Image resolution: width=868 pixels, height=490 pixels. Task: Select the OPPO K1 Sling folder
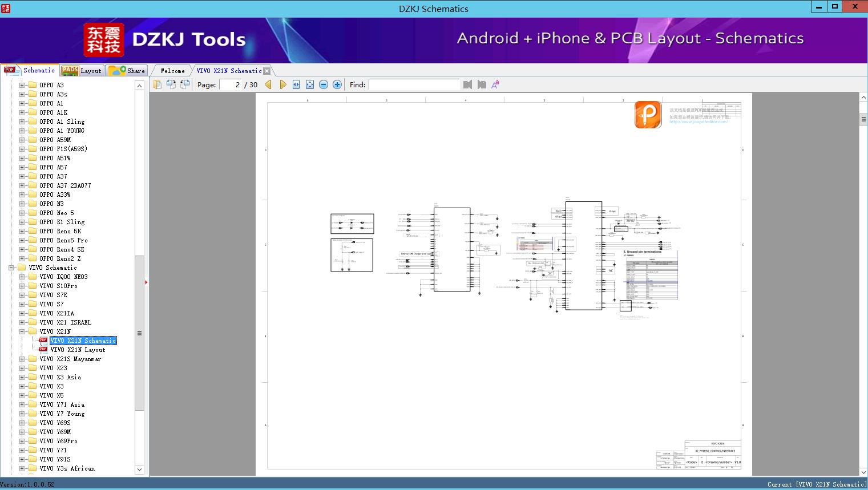tap(62, 222)
